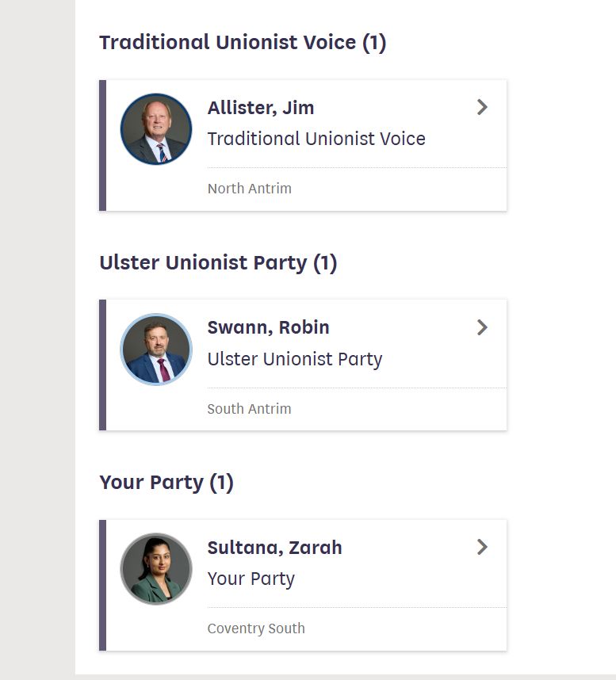Viewport: 616px width, 680px height.
Task: Click "Traditional Unionist Voice" party text in Allister's card
Action: pyautogui.click(x=316, y=139)
